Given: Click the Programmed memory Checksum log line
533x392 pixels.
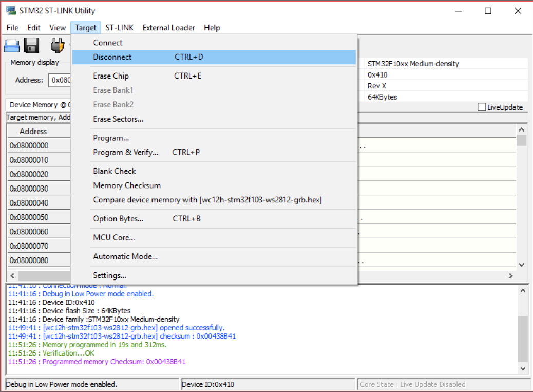Looking at the screenshot, I should click(97, 362).
